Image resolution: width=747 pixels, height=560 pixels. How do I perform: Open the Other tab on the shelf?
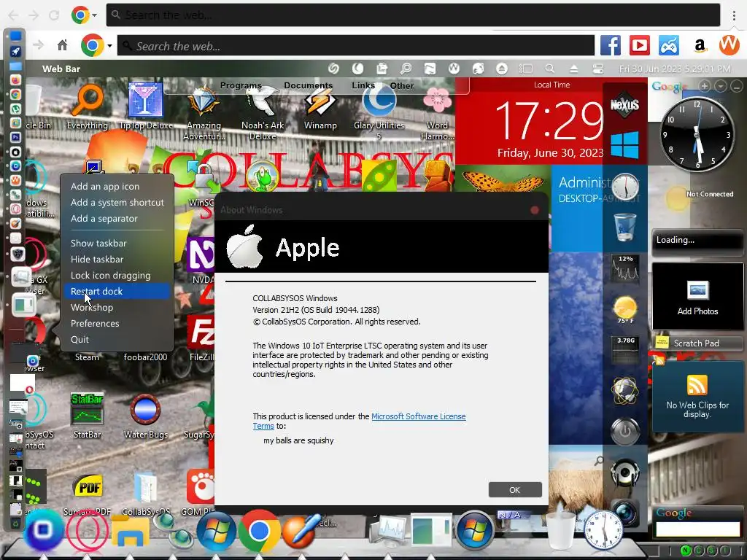coord(402,86)
